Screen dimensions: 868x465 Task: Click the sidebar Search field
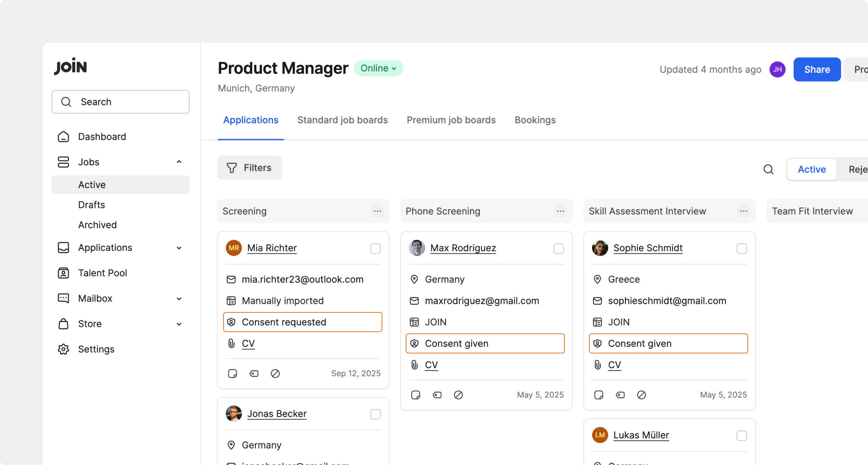[121, 102]
